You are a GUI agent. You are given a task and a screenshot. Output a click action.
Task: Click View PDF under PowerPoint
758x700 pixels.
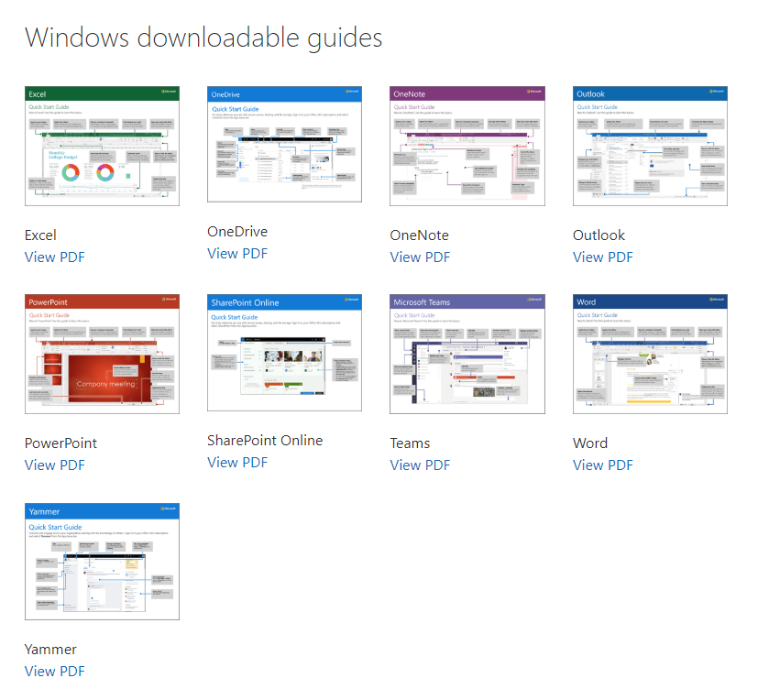tap(55, 465)
